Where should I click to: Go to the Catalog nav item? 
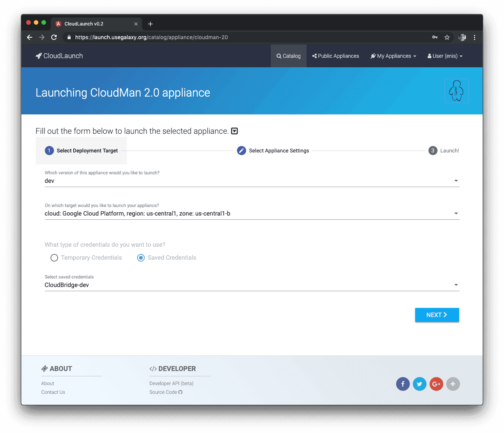tap(289, 56)
